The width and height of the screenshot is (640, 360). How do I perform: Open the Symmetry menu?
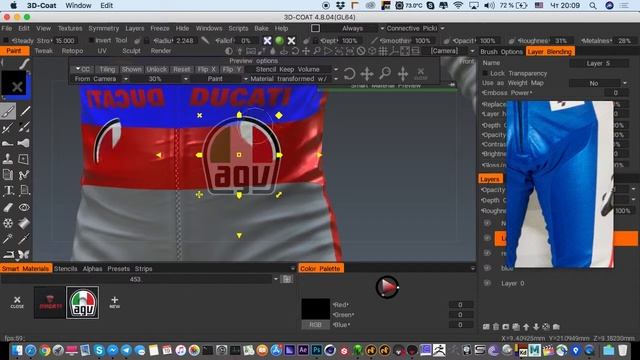click(104, 28)
